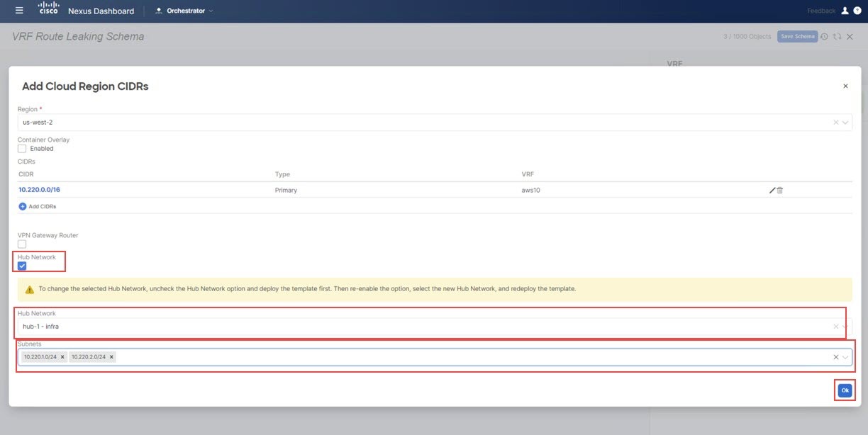Enable the VPN Gateway Router checkbox
The image size is (868, 435).
tap(22, 244)
